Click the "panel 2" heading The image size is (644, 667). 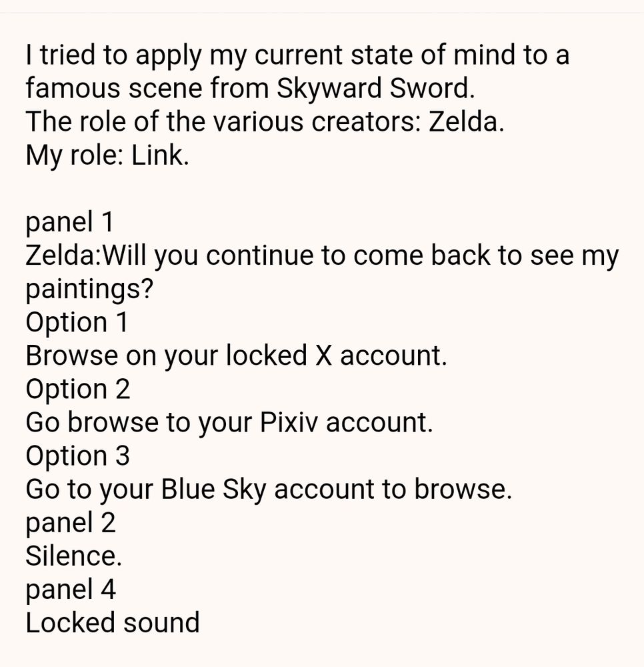[71, 523]
